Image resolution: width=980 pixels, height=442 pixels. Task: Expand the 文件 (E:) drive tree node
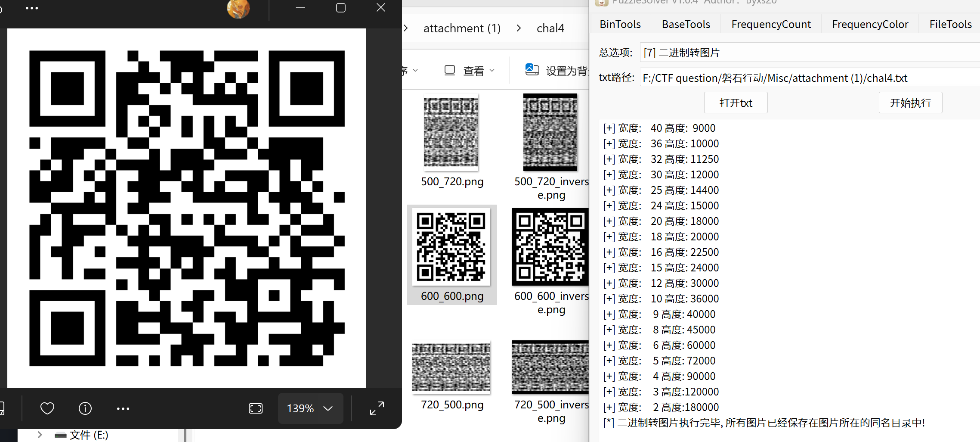point(40,435)
